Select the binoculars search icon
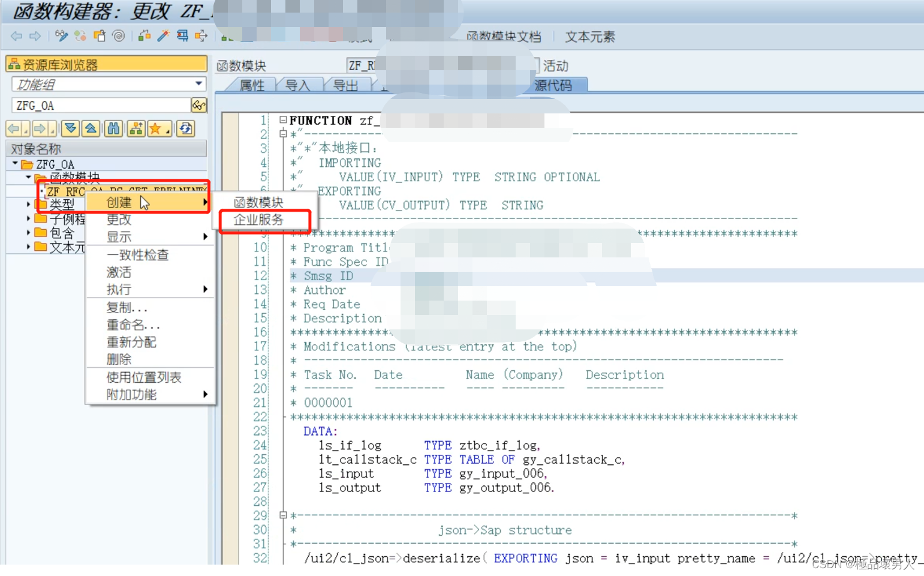Screen dimensions: 924x576 coord(114,128)
